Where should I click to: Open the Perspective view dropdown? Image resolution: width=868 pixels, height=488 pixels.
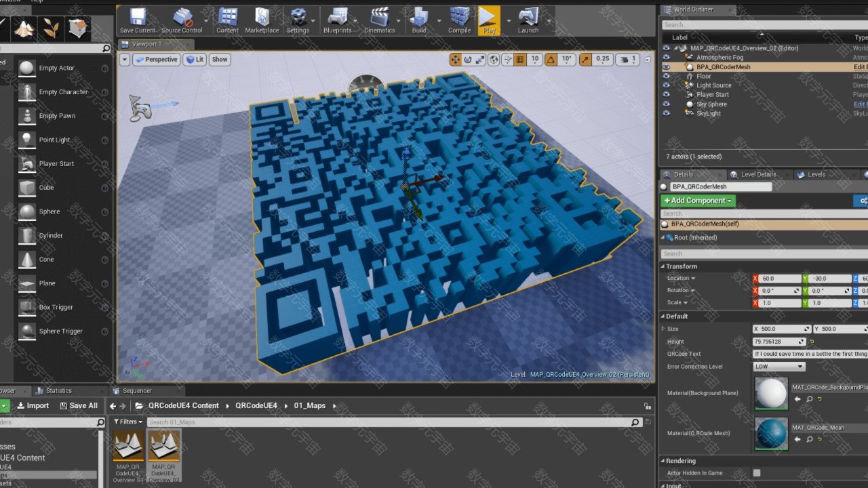[x=156, y=60]
